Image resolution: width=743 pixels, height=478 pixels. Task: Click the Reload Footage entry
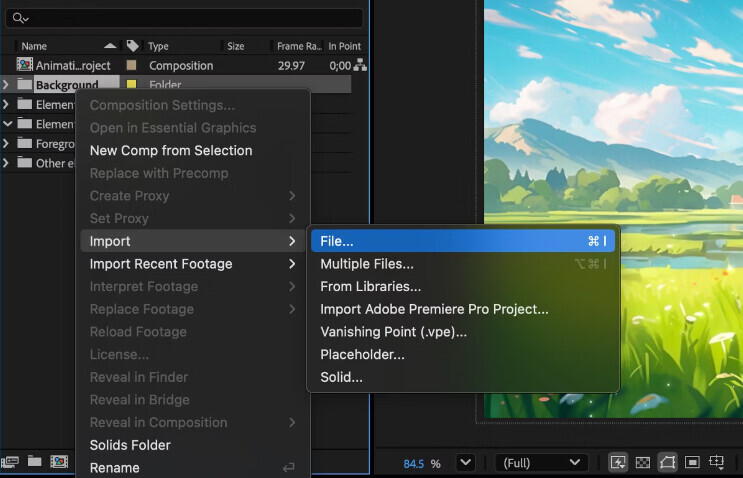pos(138,332)
